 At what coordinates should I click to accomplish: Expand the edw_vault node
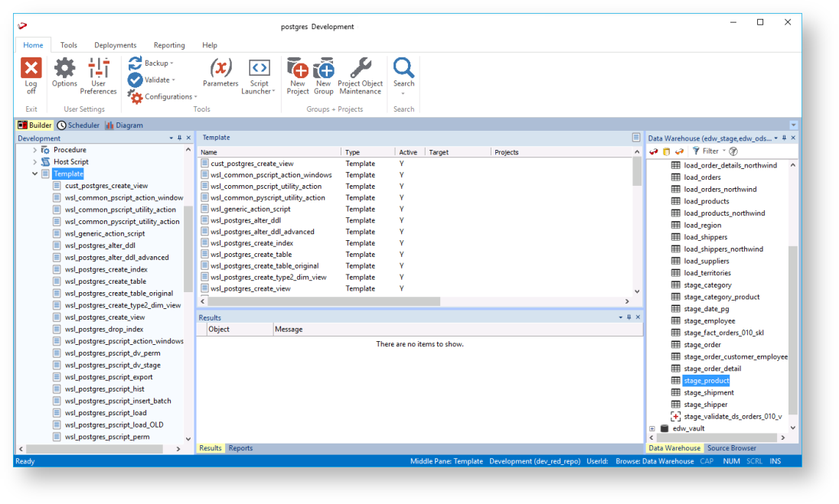pos(652,429)
